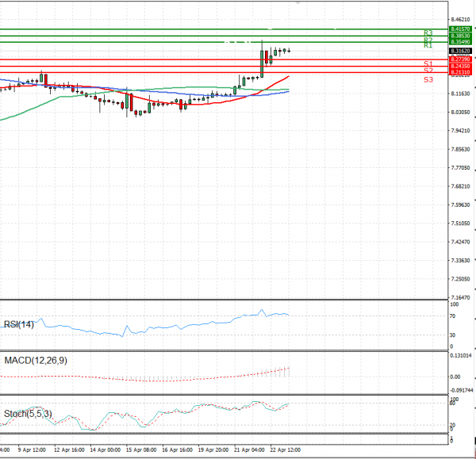476x459 pixels.
Task: Click the MACD -0.091744 scale value
Action: (x=462, y=390)
